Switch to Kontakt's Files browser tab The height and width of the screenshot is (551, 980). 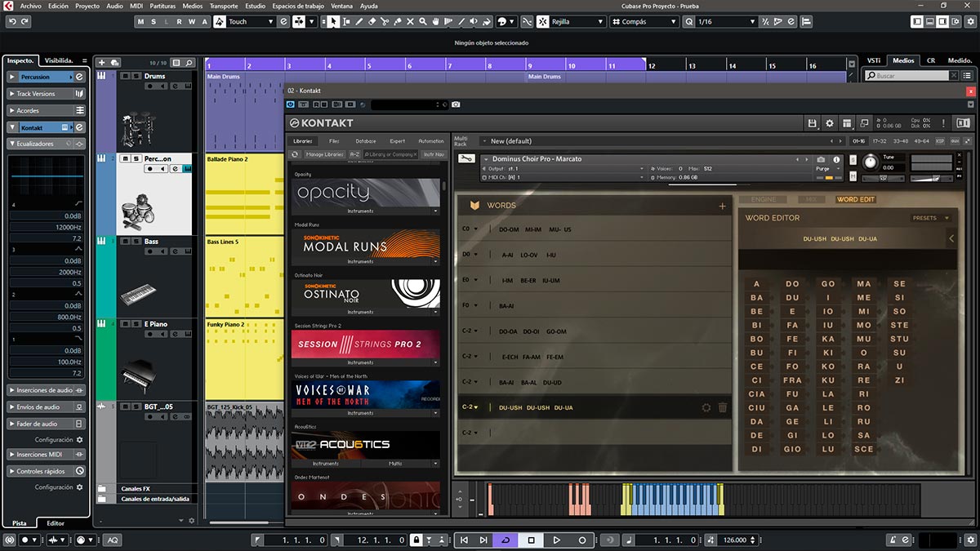pyautogui.click(x=333, y=141)
